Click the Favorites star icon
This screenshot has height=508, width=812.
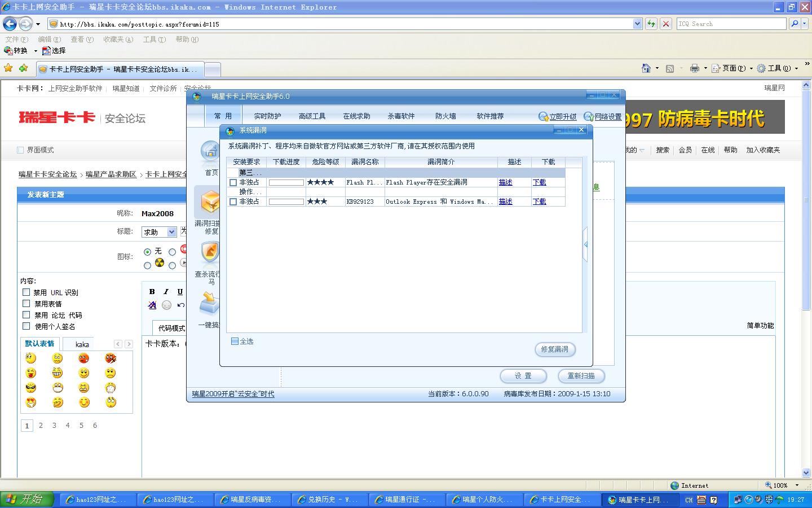click(x=8, y=68)
